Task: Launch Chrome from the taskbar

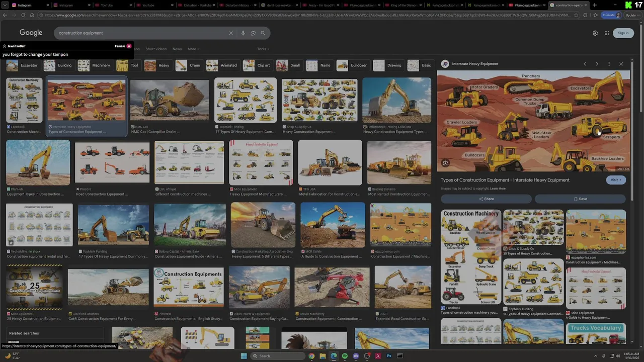Action: (x=311, y=356)
